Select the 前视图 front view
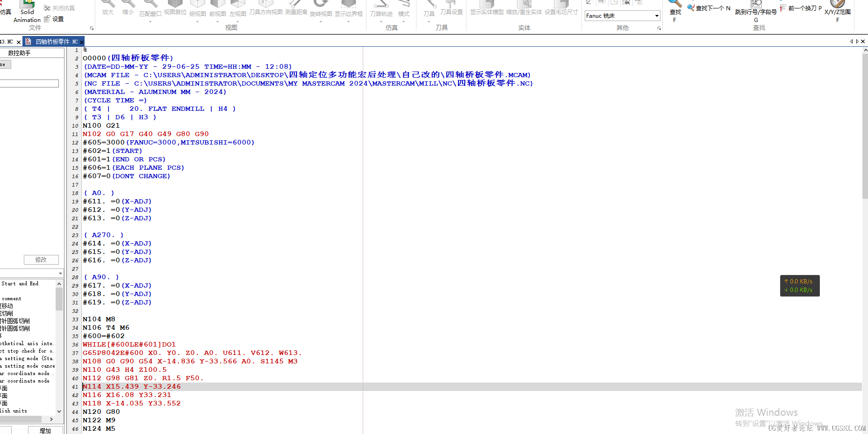Image resolution: width=868 pixels, height=434 pixels. click(217, 8)
